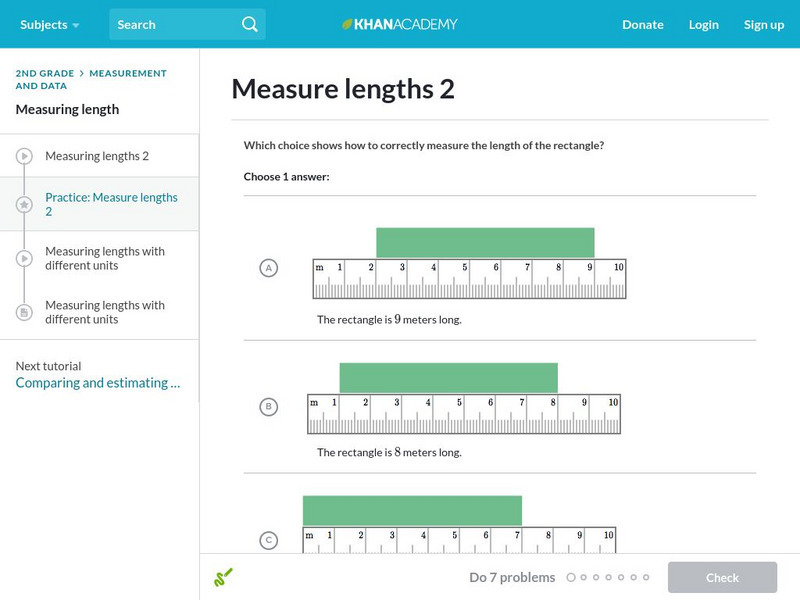This screenshot has width=800, height=600.
Task: Click the play icon of first Measuring lengths with different units
Action: coord(24,258)
